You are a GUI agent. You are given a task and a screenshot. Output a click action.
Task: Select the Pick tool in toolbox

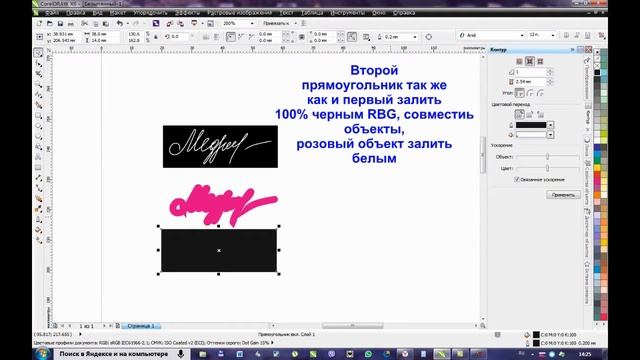[38, 53]
